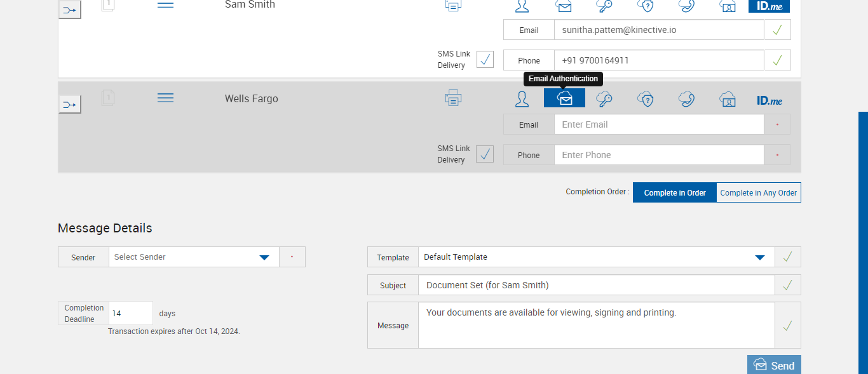Click the Subject text field
Image resolution: width=868 pixels, height=374 pixels.
[596, 285]
